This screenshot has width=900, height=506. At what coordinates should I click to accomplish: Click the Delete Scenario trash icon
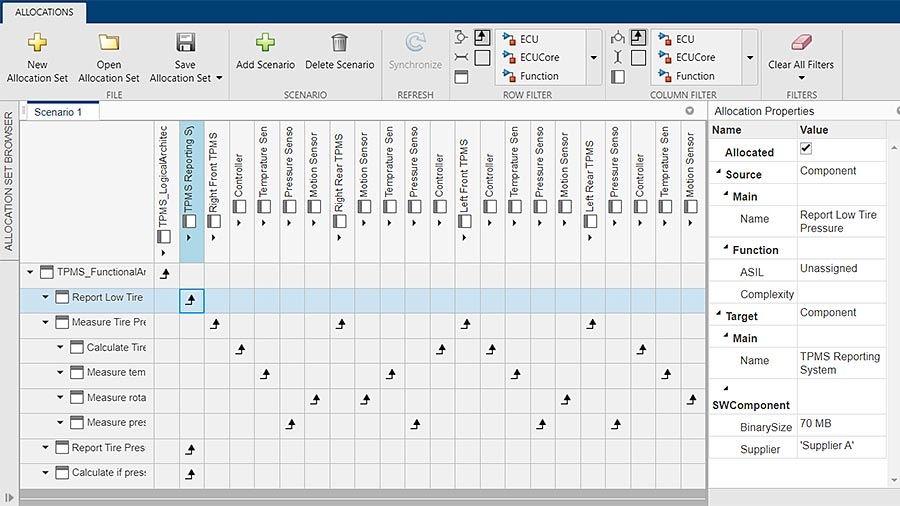[x=340, y=43]
